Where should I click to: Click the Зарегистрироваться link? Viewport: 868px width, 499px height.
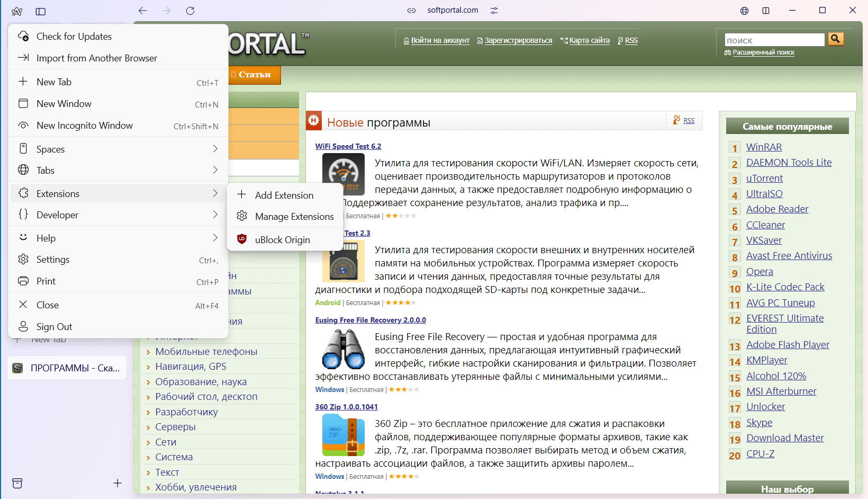pyautogui.click(x=518, y=40)
